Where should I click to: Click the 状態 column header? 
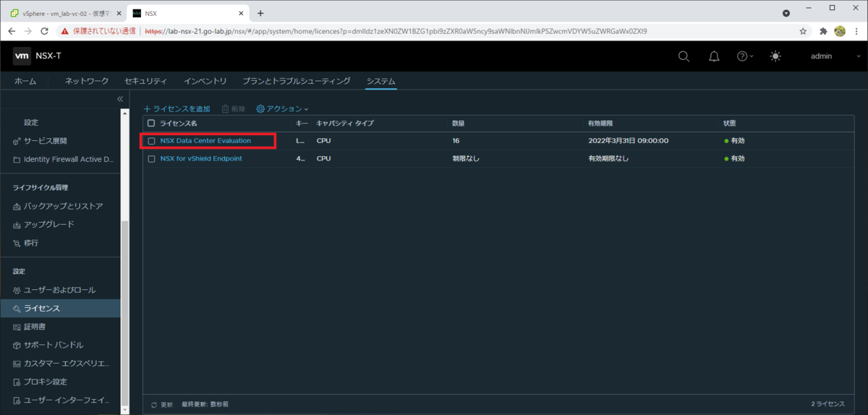(730, 124)
